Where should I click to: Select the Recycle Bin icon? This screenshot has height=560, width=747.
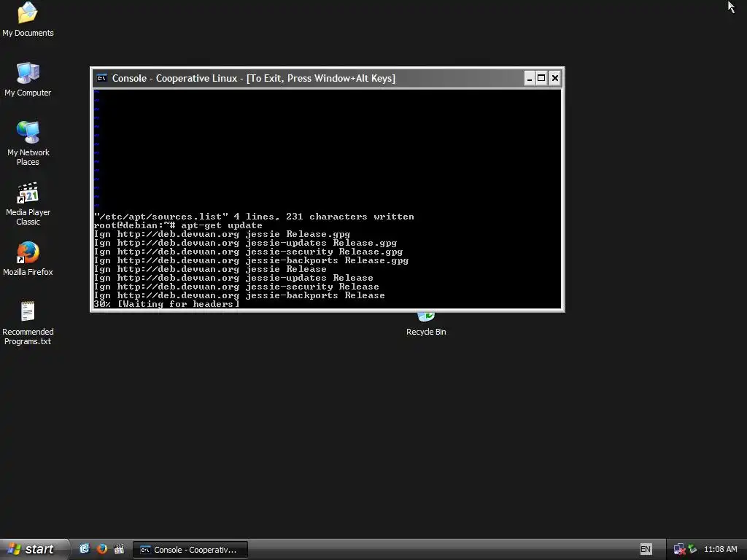click(426, 324)
